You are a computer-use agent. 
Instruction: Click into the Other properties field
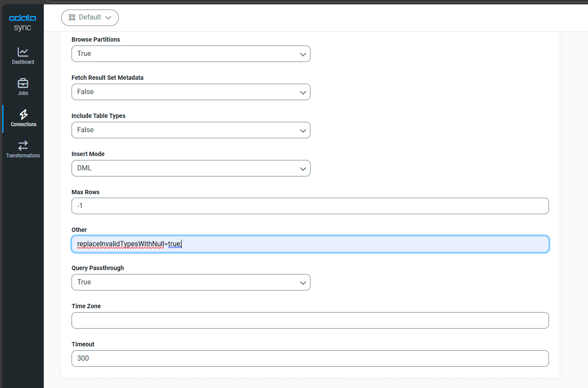[310, 244]
